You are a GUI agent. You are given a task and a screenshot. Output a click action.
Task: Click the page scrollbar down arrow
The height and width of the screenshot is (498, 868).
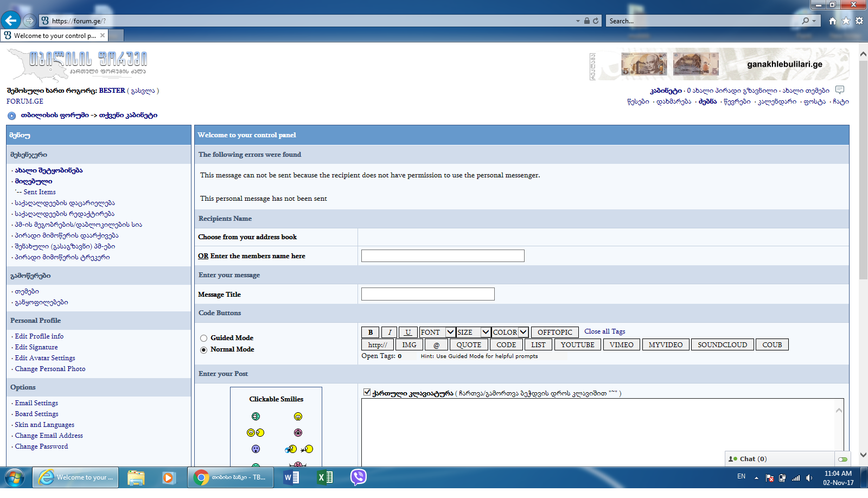[x=863, y=455]
